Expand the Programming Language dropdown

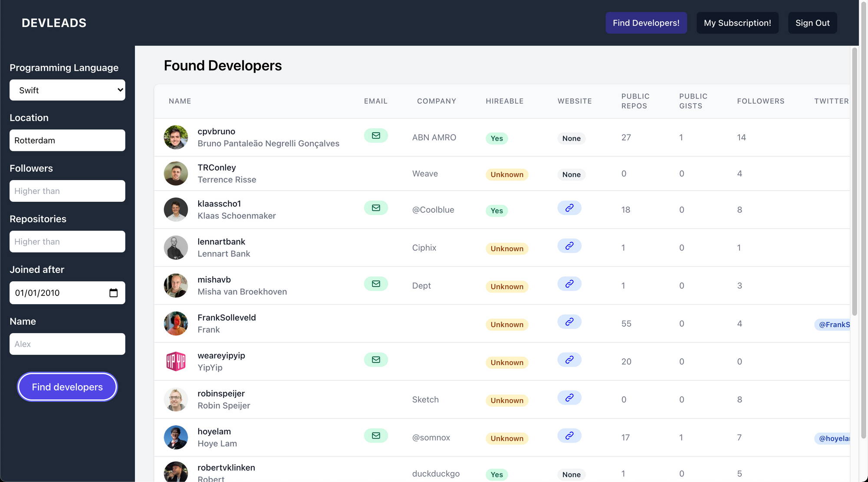tap(67, 90)
